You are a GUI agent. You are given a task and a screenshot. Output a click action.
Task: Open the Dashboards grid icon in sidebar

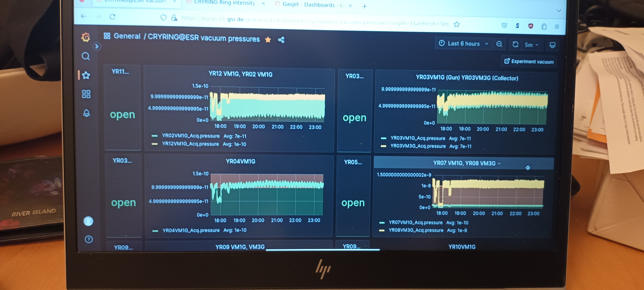[86, 94]
